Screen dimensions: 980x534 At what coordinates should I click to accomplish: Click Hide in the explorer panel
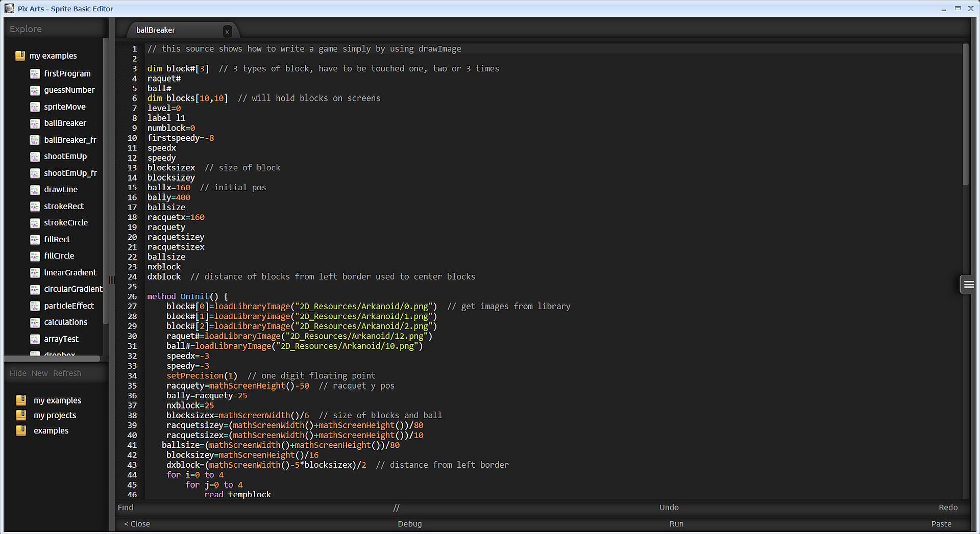click(18, 373)
